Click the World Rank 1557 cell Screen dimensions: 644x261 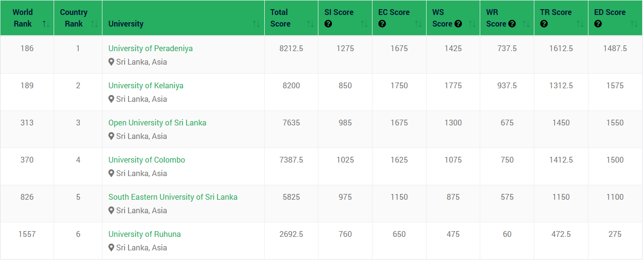[x=27, y=234]
